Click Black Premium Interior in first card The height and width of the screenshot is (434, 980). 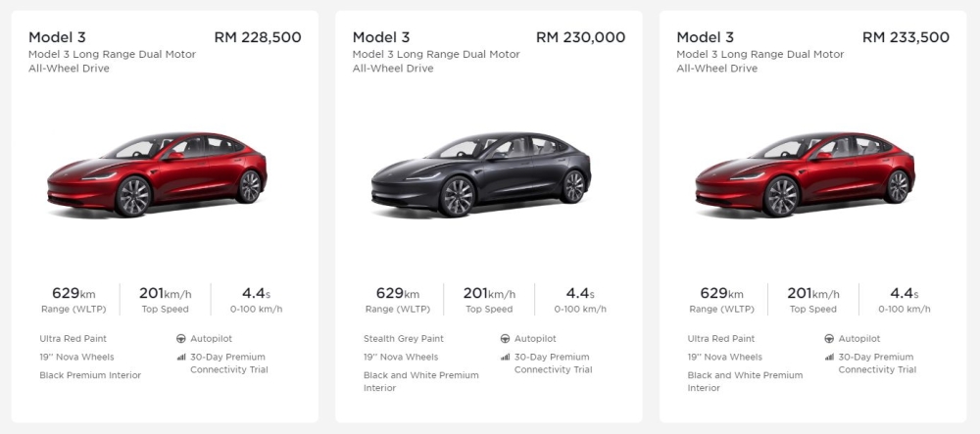coord(90,375)
